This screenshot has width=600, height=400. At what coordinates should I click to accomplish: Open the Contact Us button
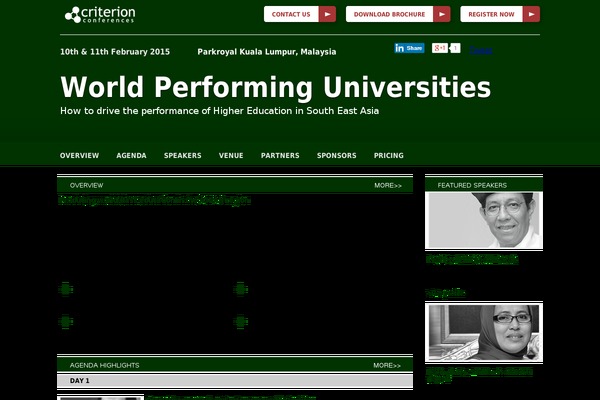pos(300,14)
